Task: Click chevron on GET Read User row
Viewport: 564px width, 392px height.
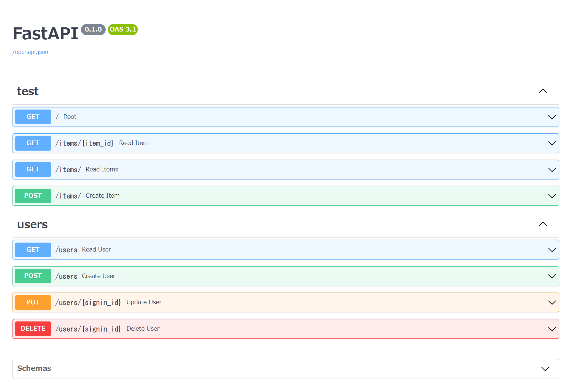Action: coord(552,250)
